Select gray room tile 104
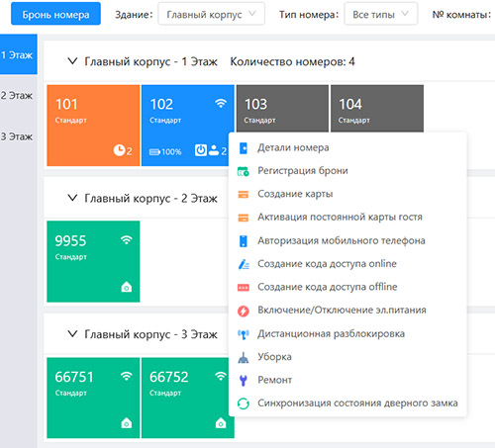 click(x=377, y=109)
